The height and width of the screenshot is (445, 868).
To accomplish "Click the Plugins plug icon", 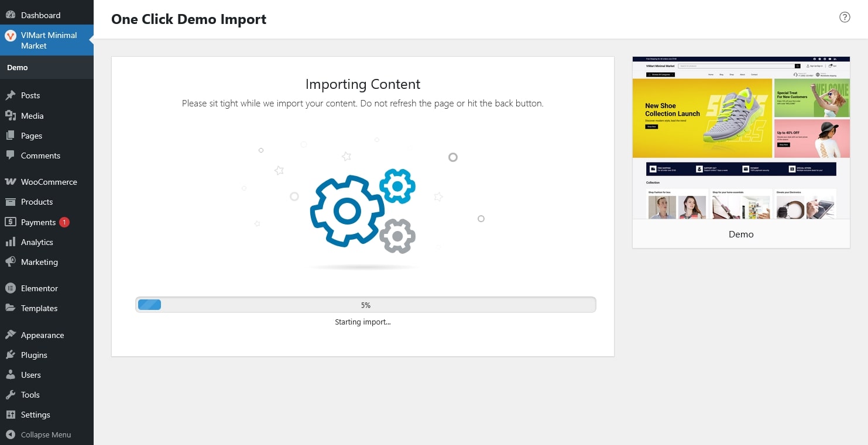I will click(x=10, y=355).
